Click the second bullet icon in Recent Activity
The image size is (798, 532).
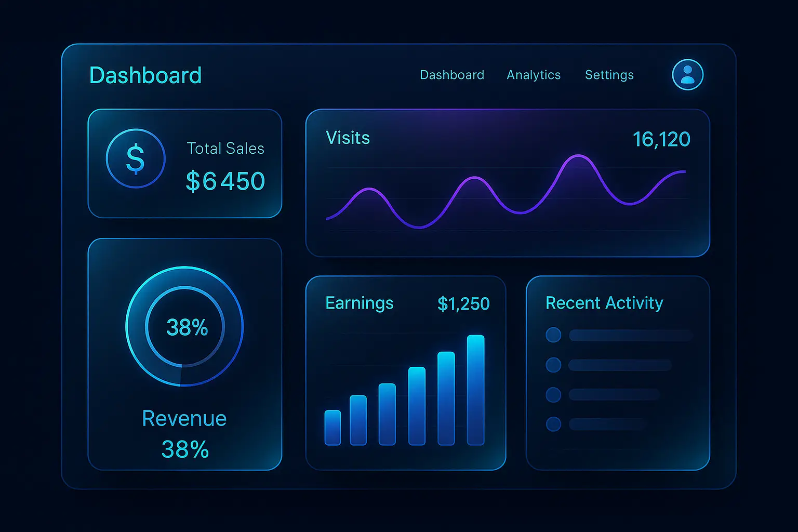[x=553, y=365]
